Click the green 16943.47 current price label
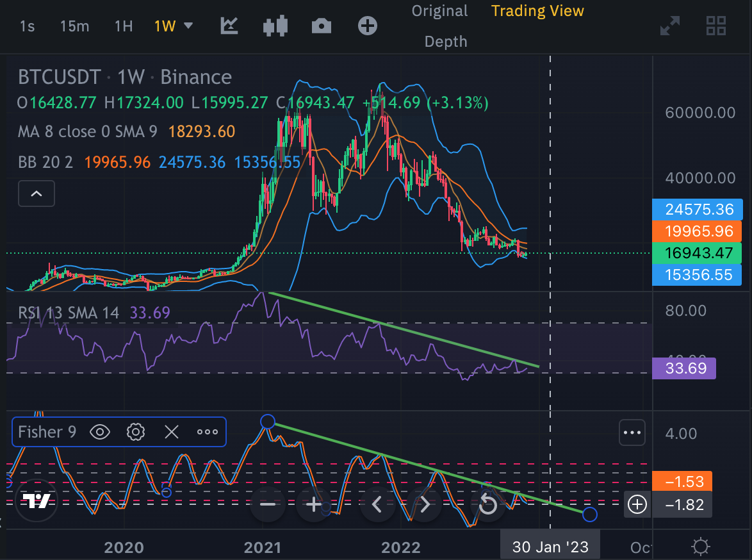 point(698,253)
